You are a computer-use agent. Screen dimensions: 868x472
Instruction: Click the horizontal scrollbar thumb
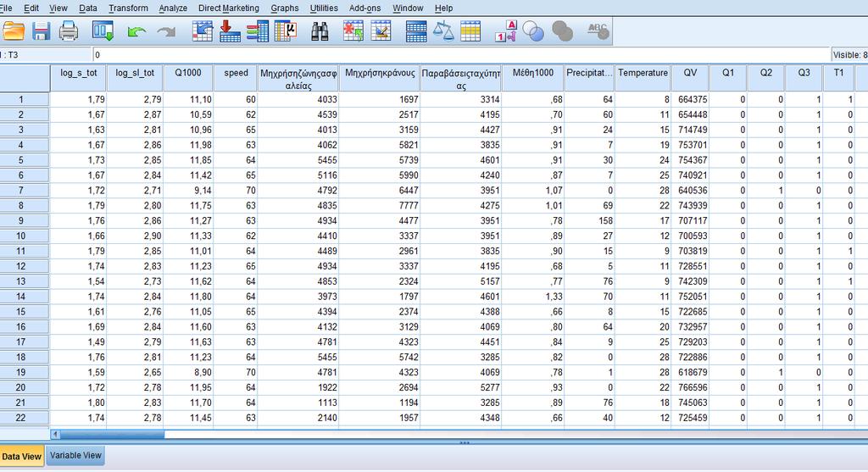pyautogui.click(x=113, y=435)
